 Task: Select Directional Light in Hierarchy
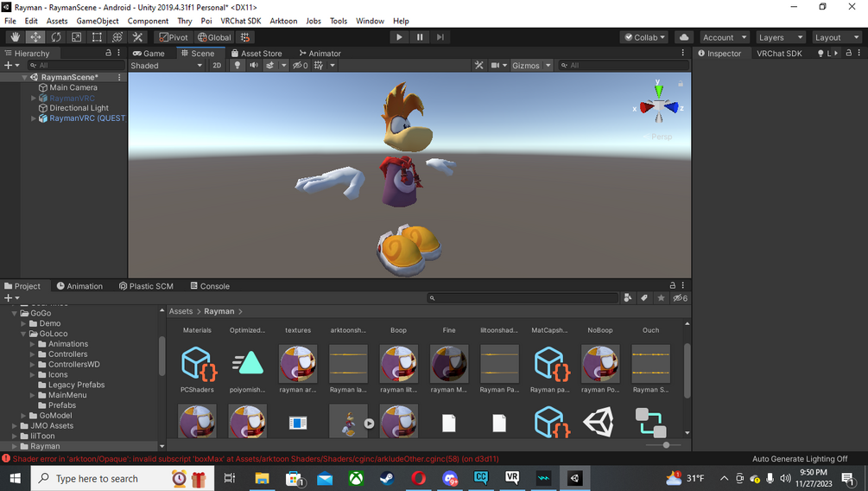79,108
